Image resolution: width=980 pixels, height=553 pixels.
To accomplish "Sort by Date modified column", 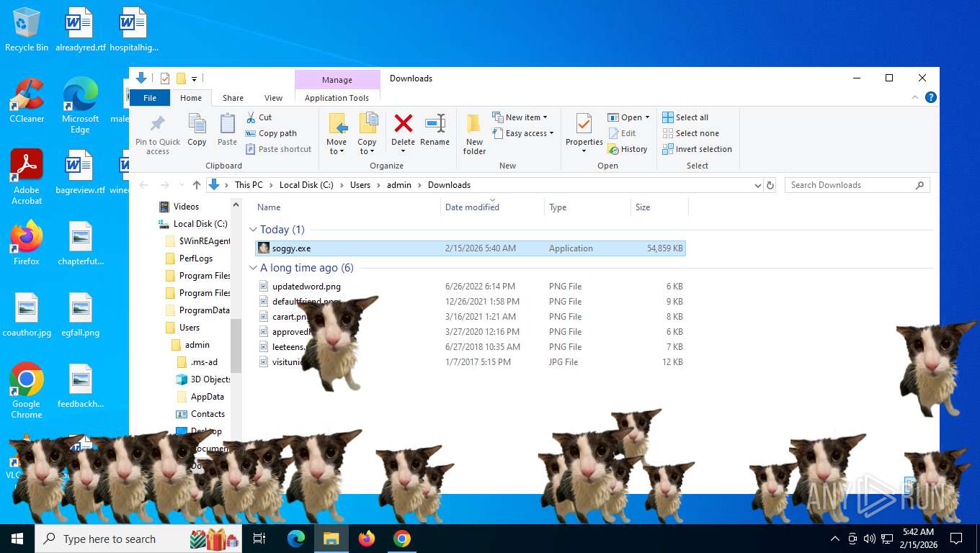I will tap(492, 207).
